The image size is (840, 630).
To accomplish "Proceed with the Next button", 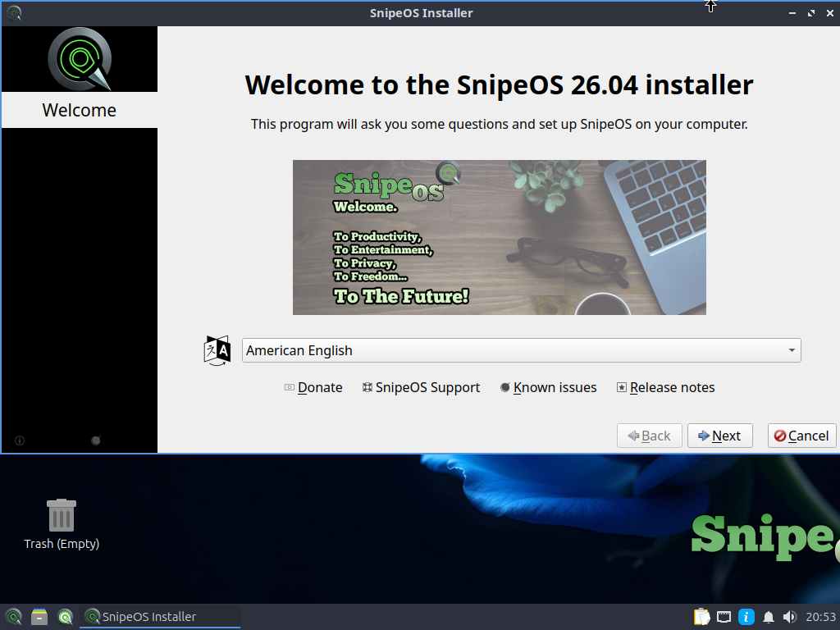I will point(720,436).
